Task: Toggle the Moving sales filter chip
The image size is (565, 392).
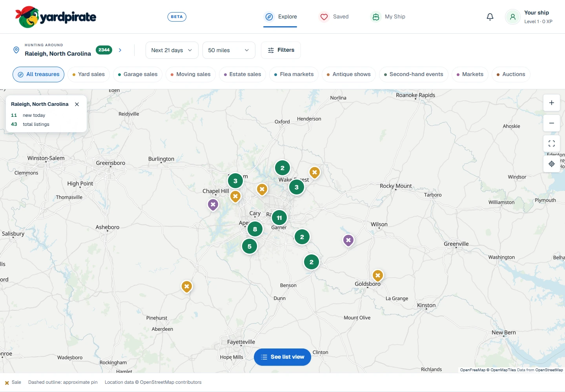Action: (191, 74)
